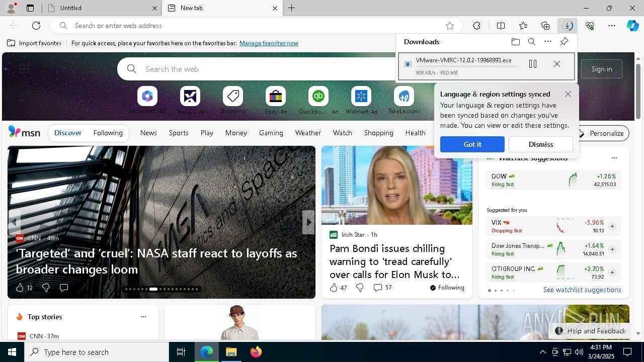
Task: Close the language settings synced popup
Action: coord(568,94)
